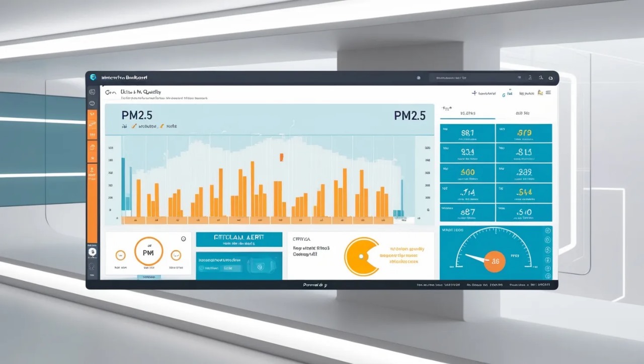Select the tile showing value 881
644x364 pixels.
(x=467, y=133)
